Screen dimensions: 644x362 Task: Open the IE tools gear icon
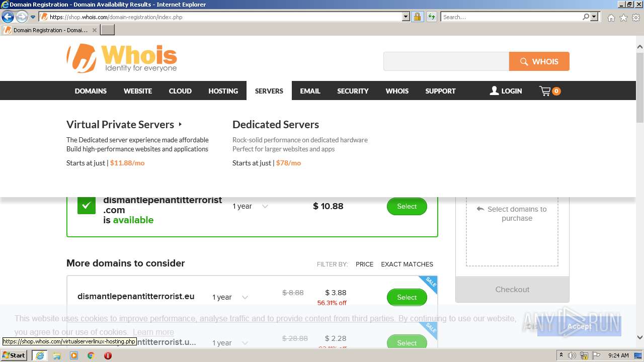636,17
